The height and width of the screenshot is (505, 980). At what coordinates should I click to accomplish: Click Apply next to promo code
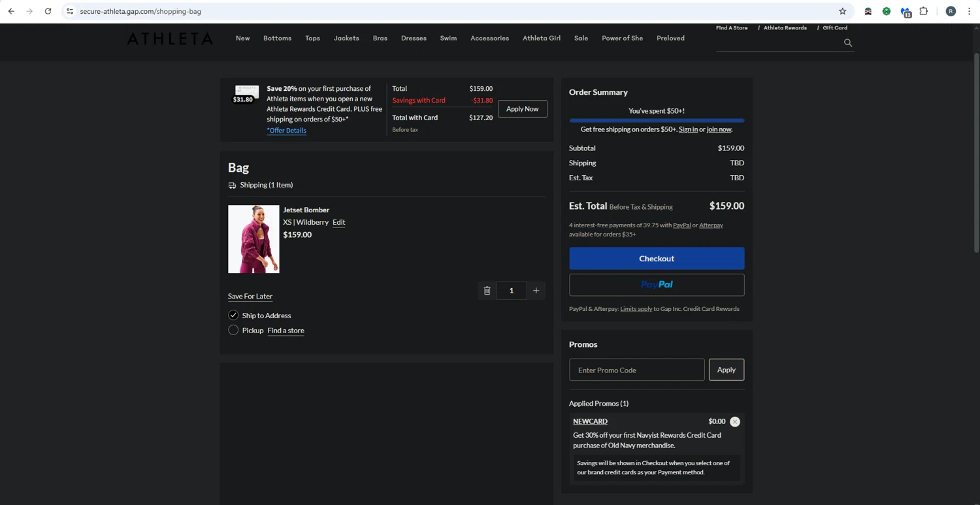pyautogui.click(x=727, y=370)
